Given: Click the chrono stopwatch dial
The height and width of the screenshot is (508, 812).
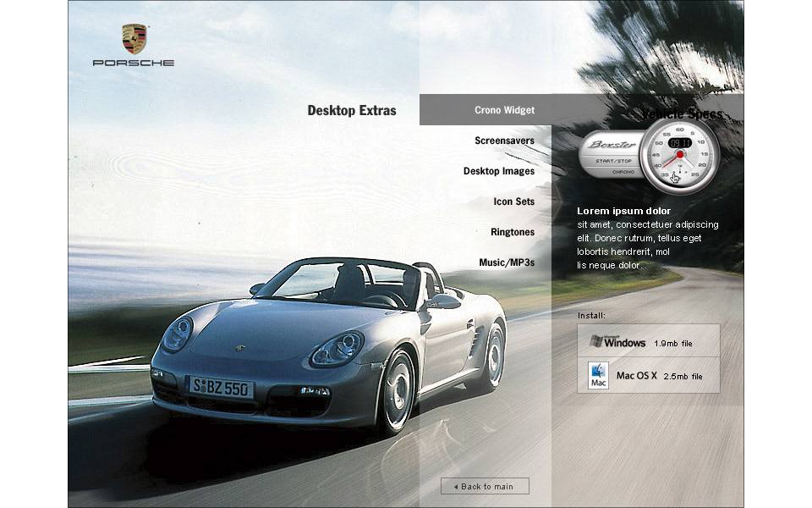Looking at the screenshot, I should click(679, 154).
